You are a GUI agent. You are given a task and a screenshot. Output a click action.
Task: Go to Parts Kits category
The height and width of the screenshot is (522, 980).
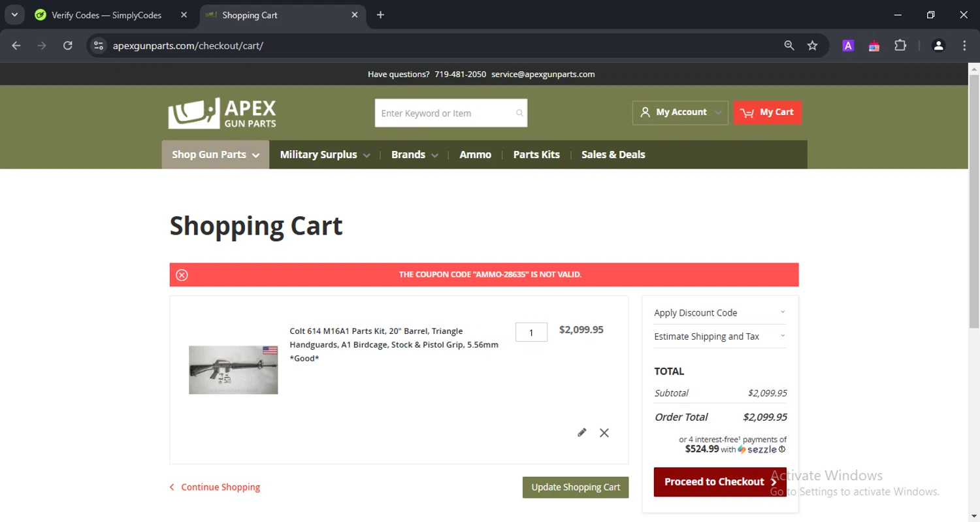pos(536,155)
